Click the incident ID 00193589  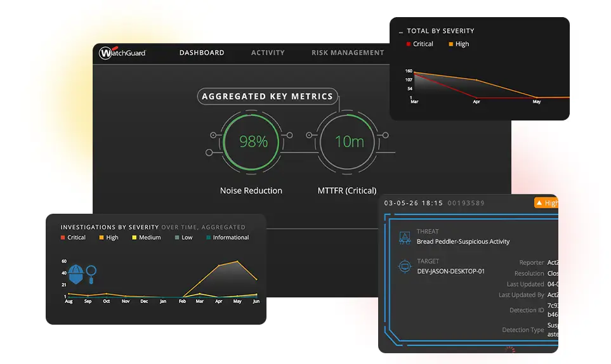coord(466,203)
